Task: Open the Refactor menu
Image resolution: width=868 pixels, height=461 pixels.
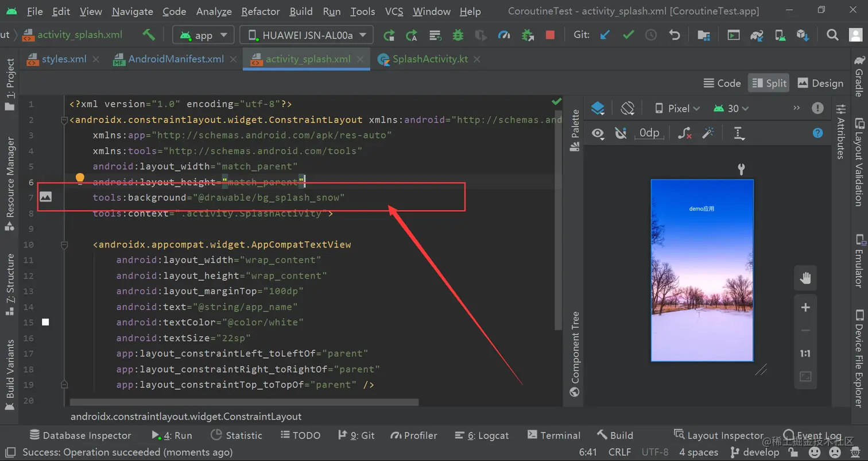Action: pyautogui.click(x=260, y=11)
